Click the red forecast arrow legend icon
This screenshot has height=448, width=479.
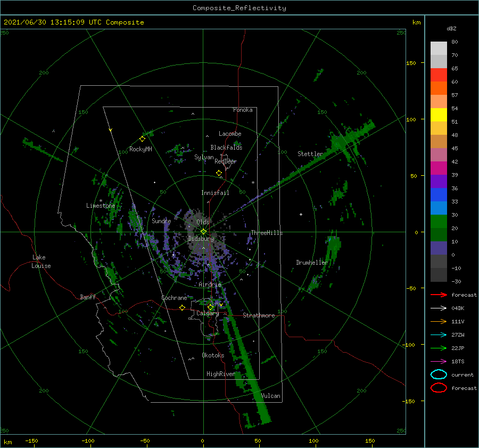pos(439,295)
